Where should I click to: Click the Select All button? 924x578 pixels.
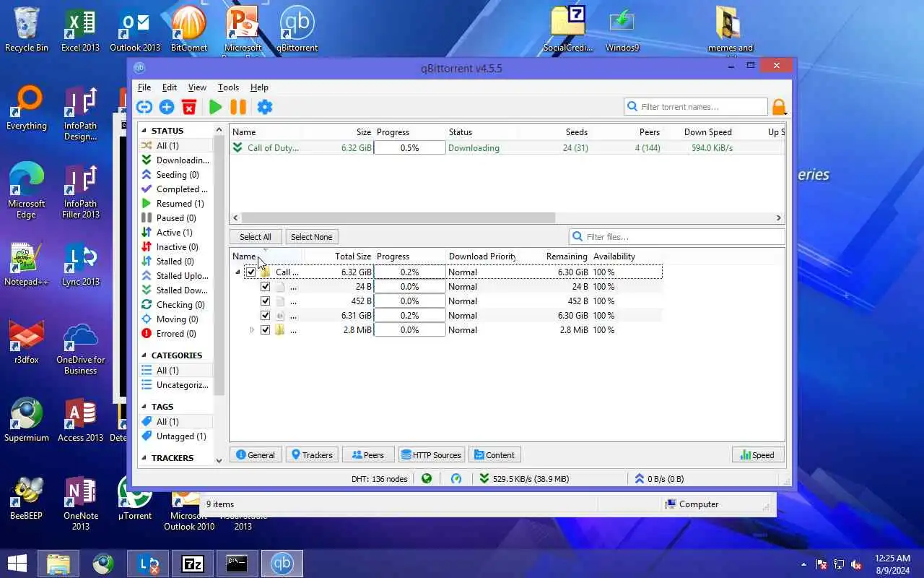click(x=255, y=237)
